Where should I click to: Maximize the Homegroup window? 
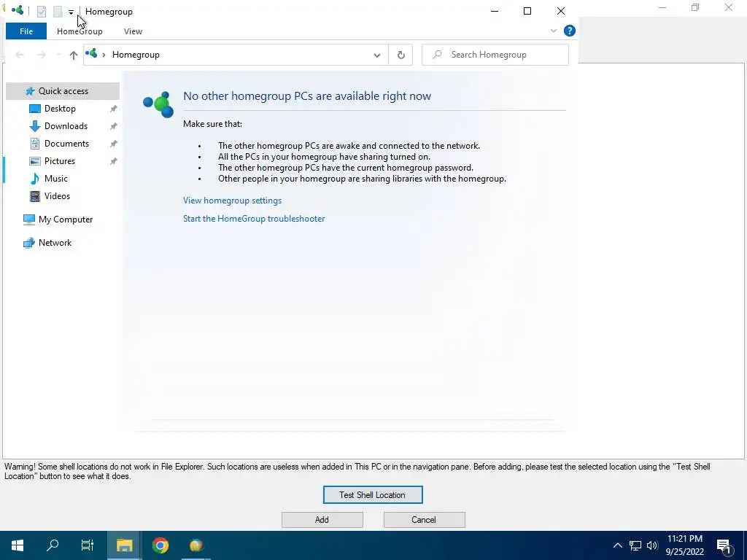527,11
